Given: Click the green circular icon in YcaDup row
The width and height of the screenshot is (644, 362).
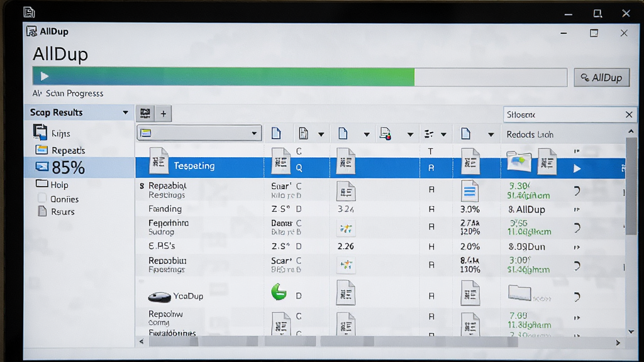Looking at the screenshot, I should coord(279,292).
